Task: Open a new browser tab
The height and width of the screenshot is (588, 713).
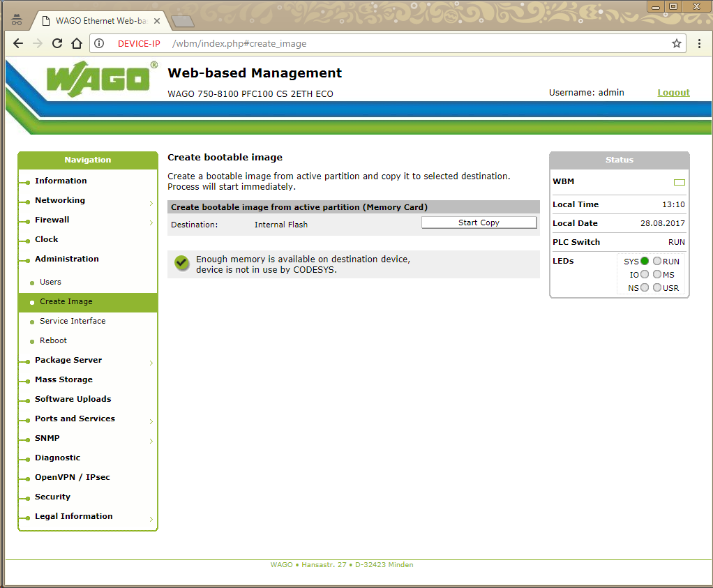Action: [182, 21]
